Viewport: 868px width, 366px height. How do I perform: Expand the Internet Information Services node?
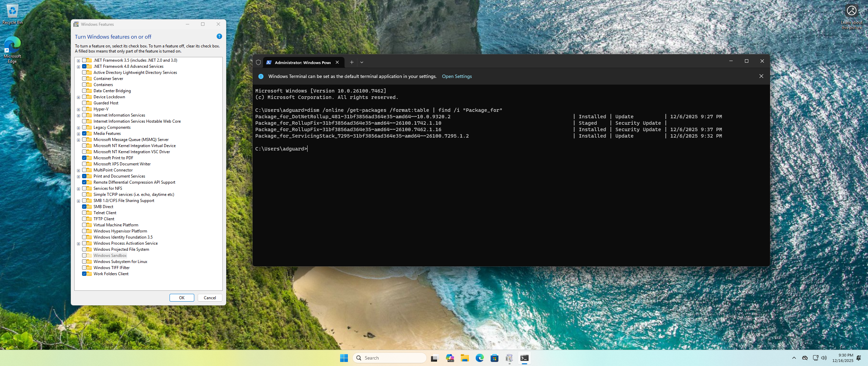coord(78,116)
